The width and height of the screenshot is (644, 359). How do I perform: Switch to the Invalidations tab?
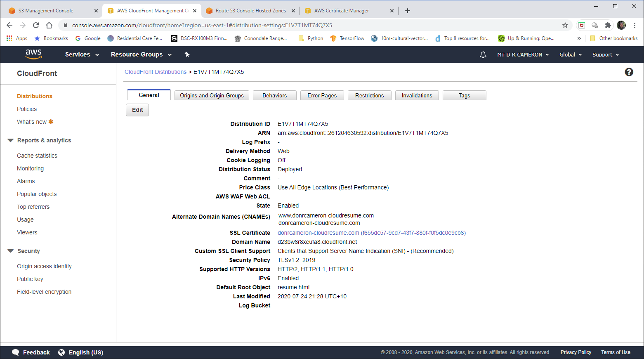point(417,95)
